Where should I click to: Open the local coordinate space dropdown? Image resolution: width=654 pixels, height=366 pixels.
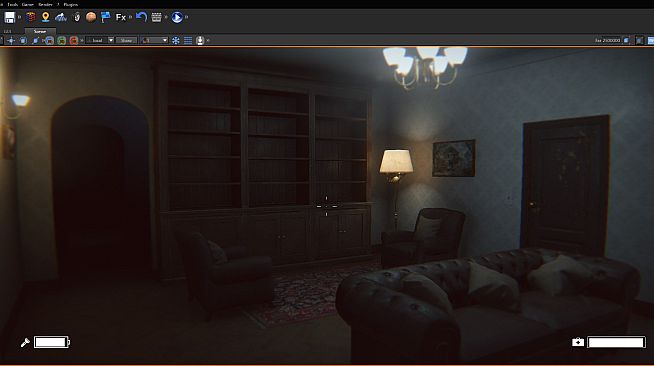[100, 40]
